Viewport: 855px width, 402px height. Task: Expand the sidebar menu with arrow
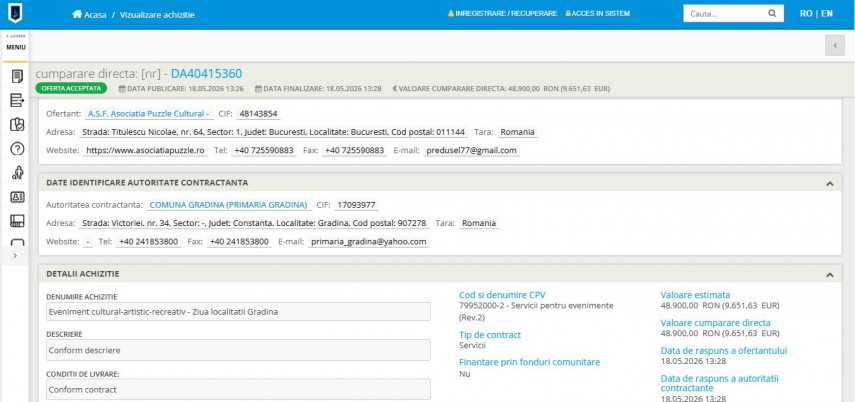(x=15, y=255)
